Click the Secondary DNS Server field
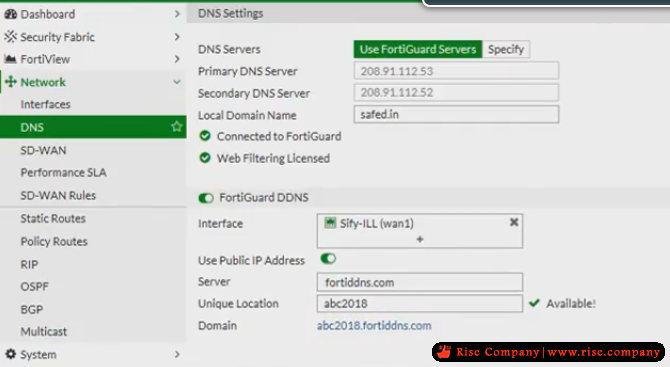Screen dimensions: 670x367 pos(456,93)
